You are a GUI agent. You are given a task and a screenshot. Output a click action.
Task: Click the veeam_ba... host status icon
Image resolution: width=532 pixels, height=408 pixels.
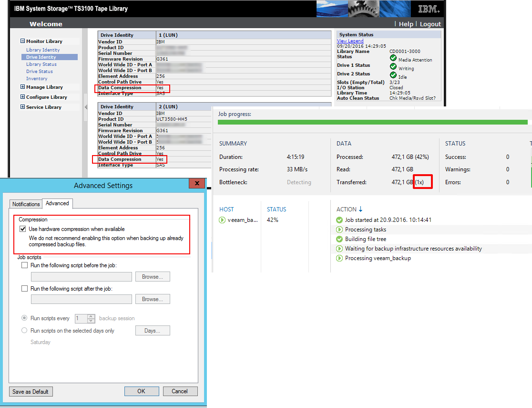(x=222, y=220)
